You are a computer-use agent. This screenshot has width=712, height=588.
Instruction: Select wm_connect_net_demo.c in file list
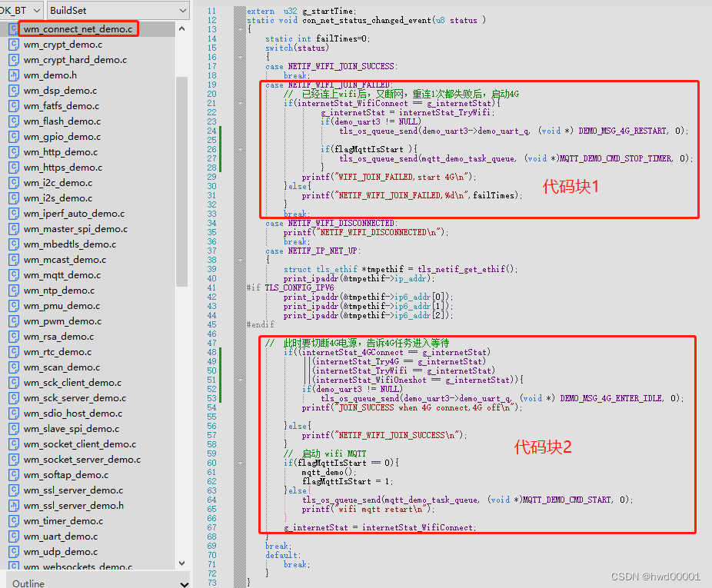click(78, 29)
